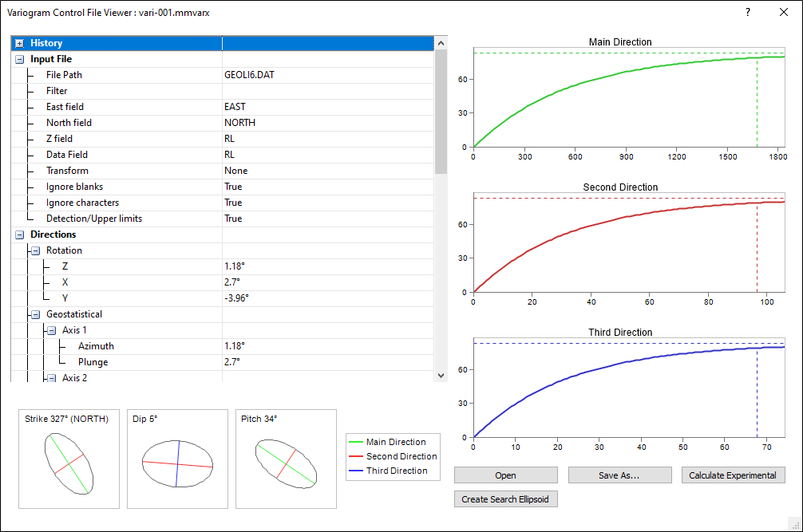Click the scroll down arrow of property list

pos(441,375)
